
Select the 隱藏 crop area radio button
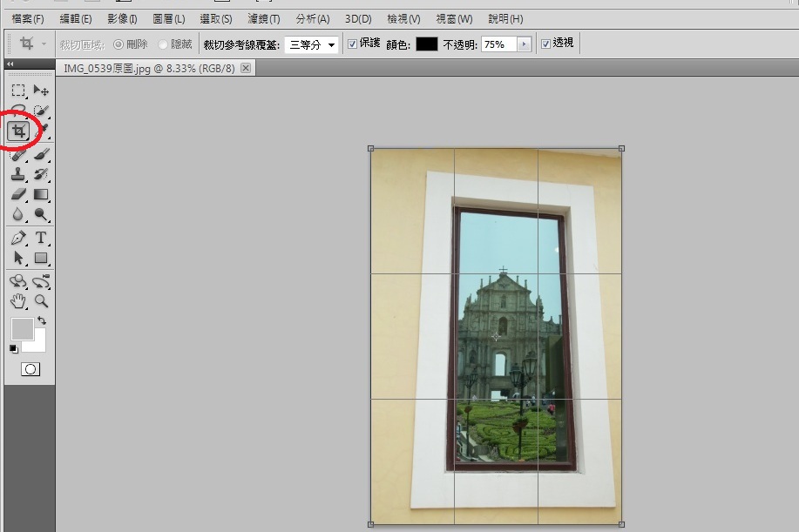coord(163,44)
